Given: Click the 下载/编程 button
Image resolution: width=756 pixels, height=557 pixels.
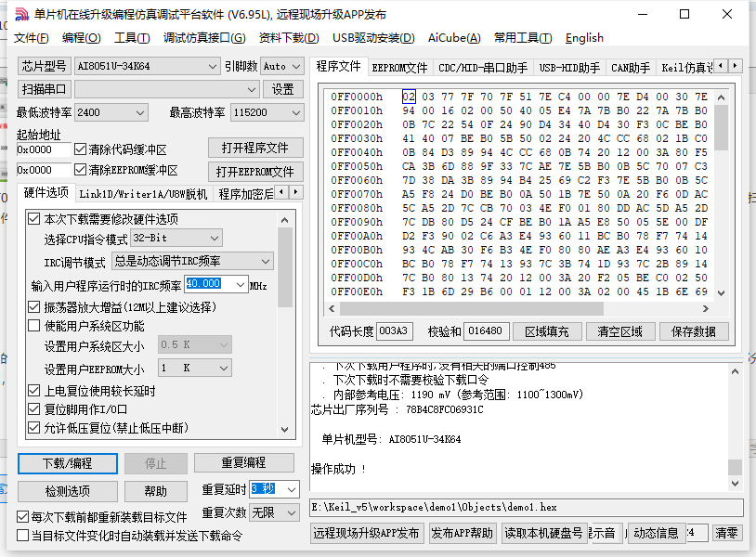Looking at the screenshot, I should (x=68, y=463).
